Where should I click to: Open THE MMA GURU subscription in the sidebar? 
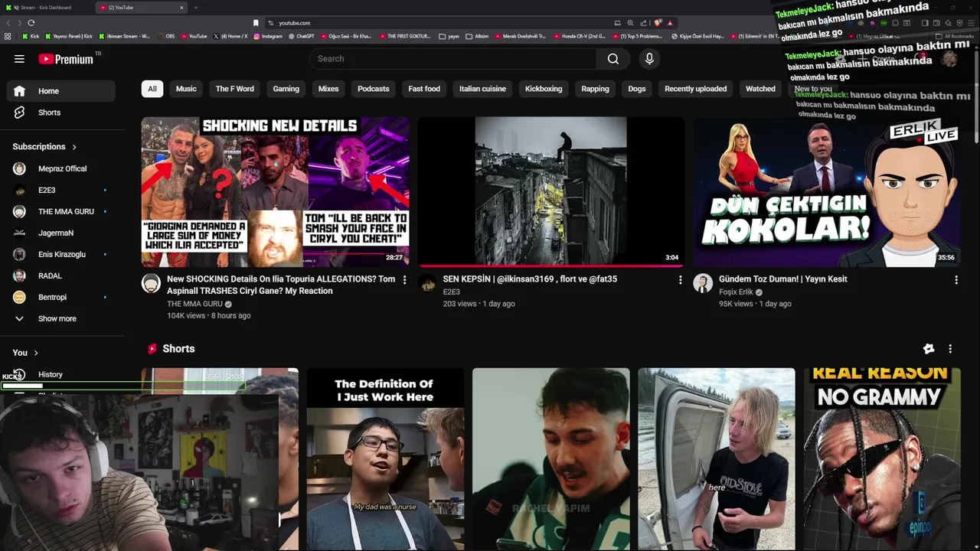pos(61,211)
